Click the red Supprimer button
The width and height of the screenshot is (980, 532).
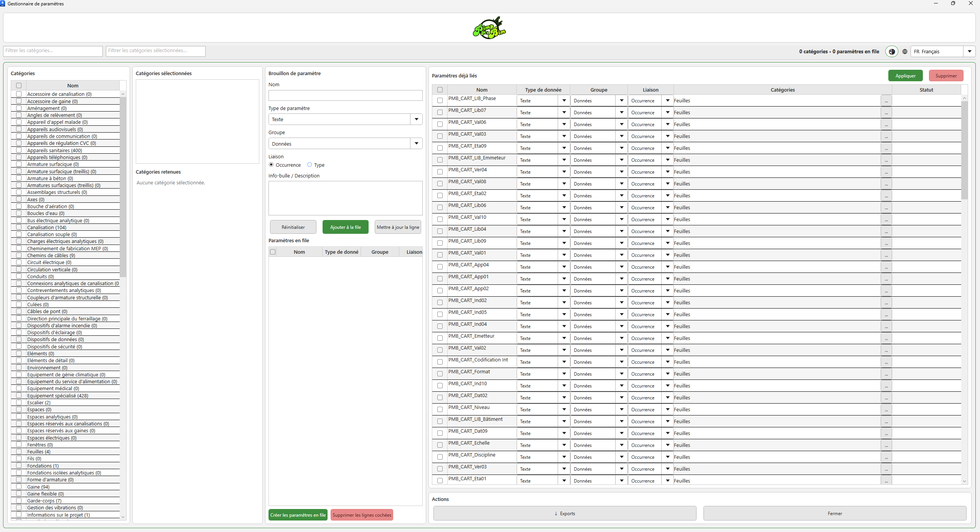pos(946,76)
